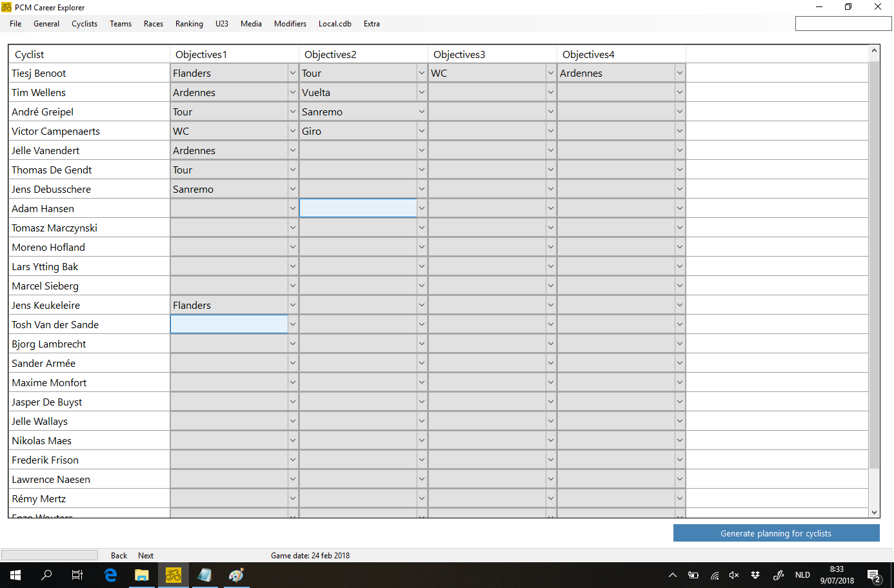Click Generate planning for cyclists button

coord(776,533)
